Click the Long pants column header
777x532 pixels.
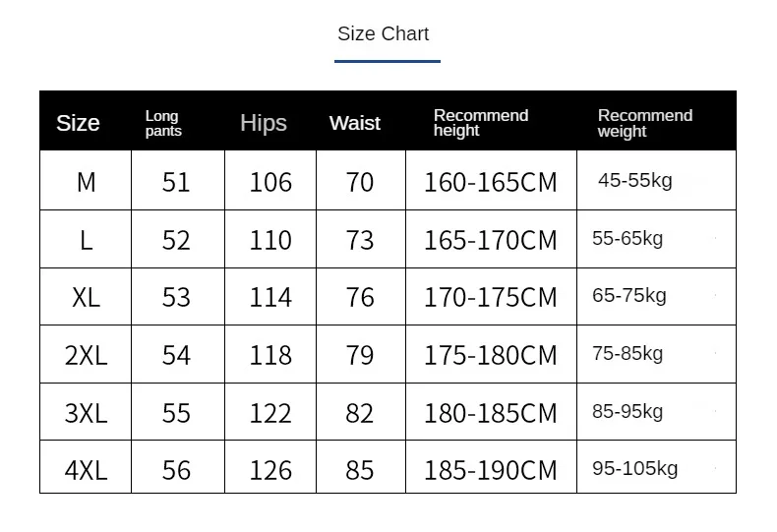click(x=163, y=123)
